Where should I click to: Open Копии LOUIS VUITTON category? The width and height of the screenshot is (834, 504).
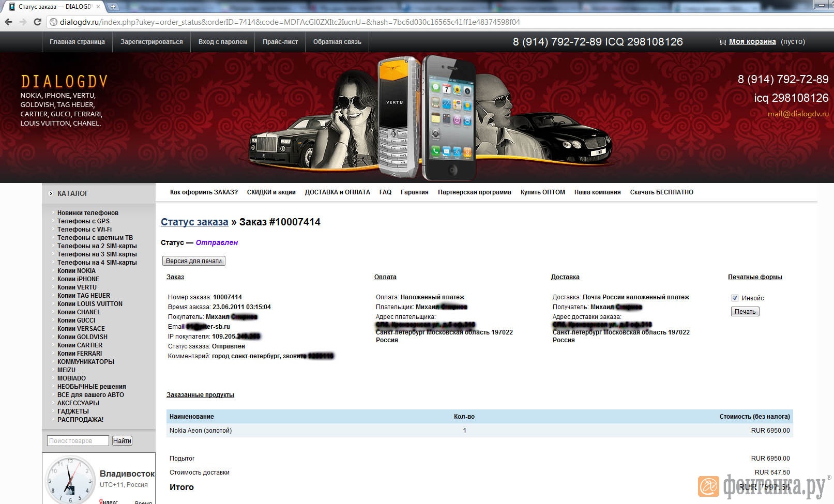coord(90,304)
